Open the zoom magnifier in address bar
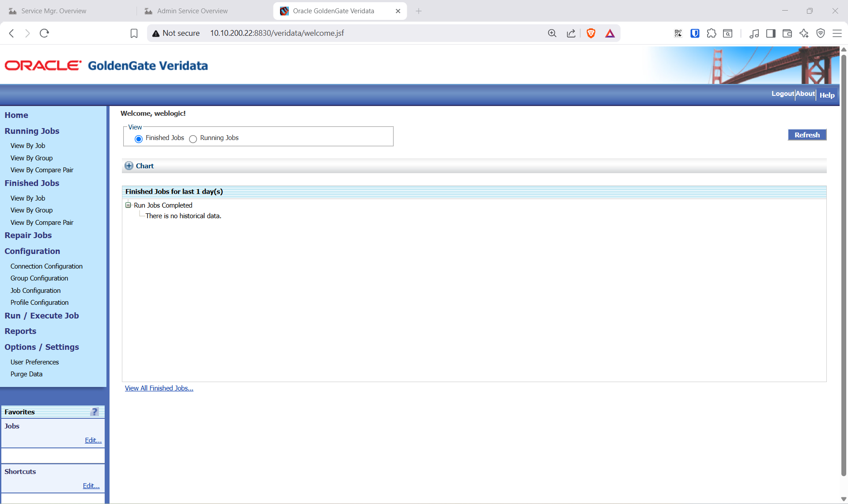 [x=552, y=33]
